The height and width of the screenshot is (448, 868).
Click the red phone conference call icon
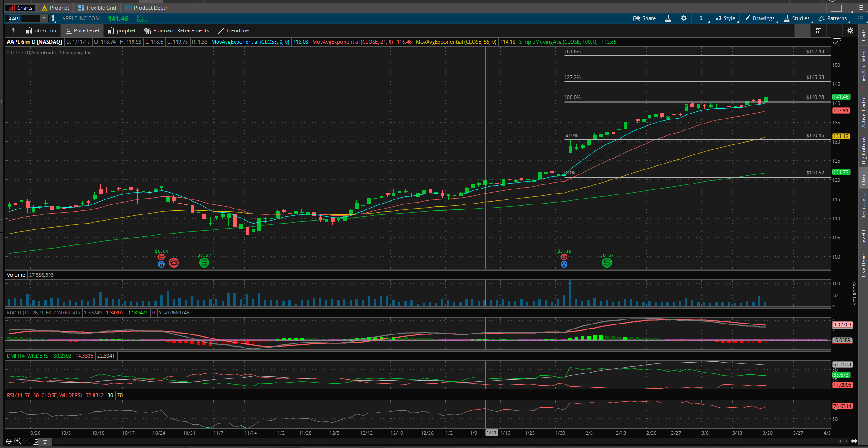coord(174,262)
